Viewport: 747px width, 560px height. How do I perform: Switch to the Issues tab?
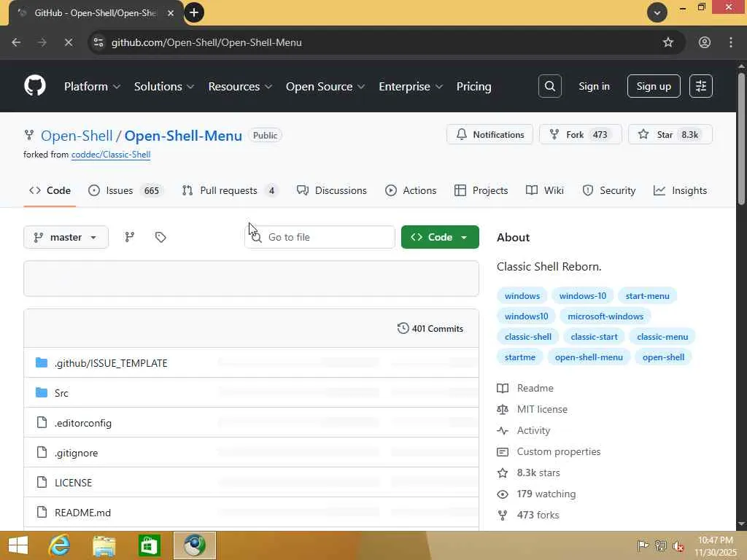pos(125,190)
